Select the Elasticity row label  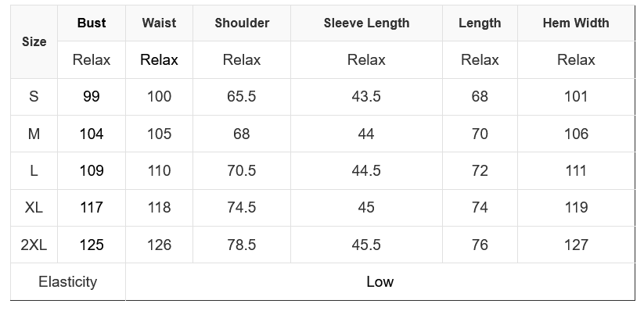pos(68,282)
